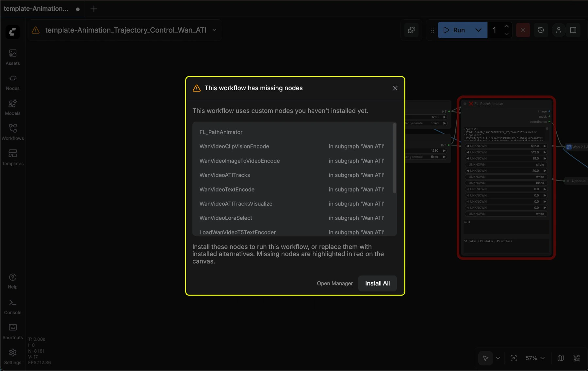Click the UNKNOWN widget with value 20.0
Viewport: 588px width, 371px height.
coord(506,171)
